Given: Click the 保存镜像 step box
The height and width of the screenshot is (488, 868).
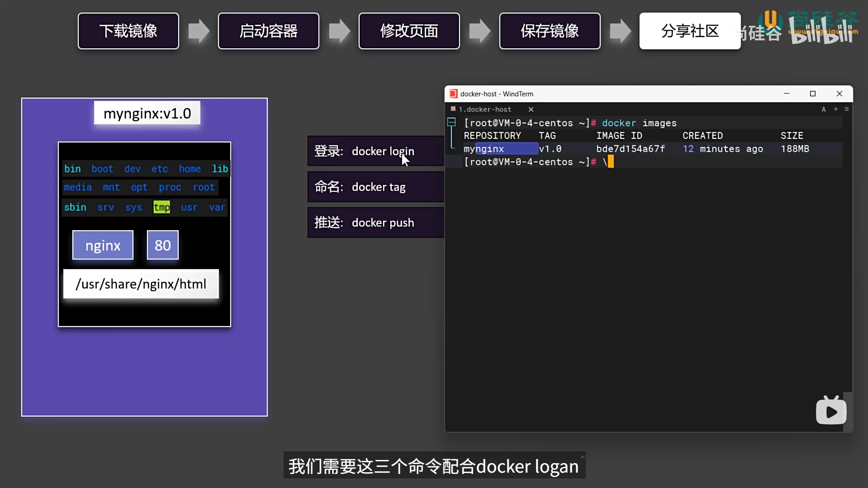Looking at the screenshot, I should click(x=550, y=31).
